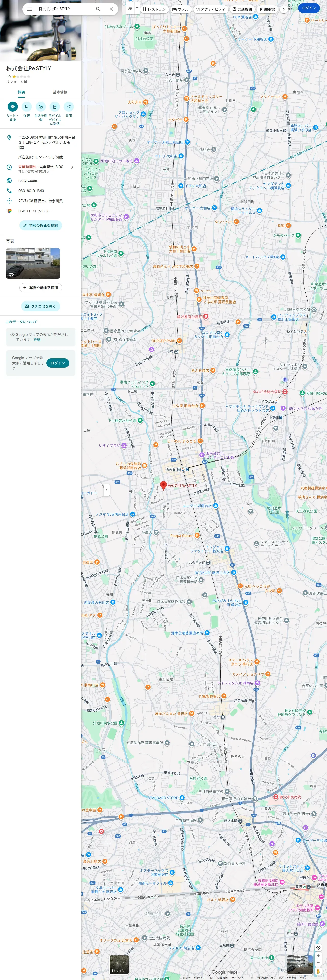
Task: Select the イオン大和店 shopping pin
Action: (x=181, y=186)
